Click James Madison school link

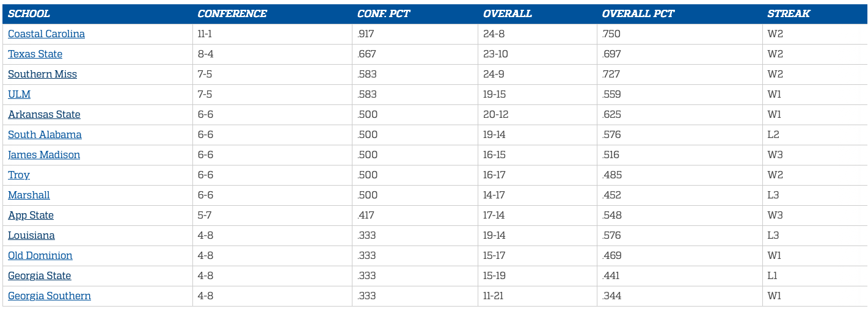pyautogui.click(x=44, y=155)
